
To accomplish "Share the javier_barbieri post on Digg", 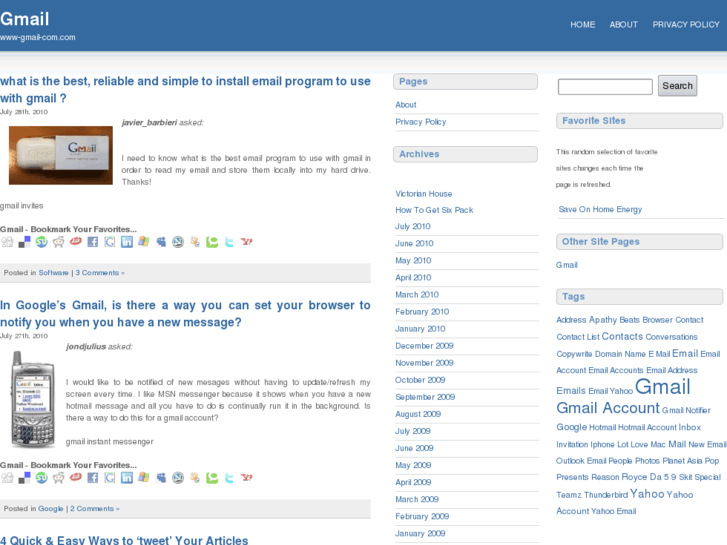I will pyautogui.click(x=7, y=242).
